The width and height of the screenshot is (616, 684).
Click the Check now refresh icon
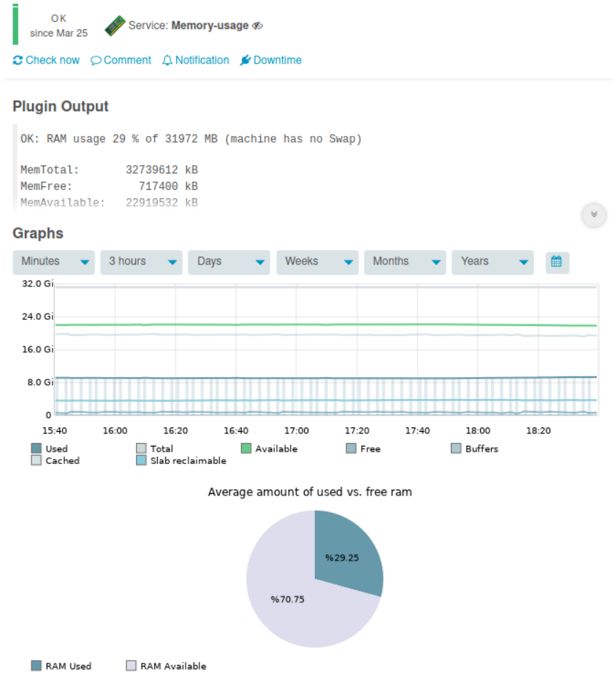click(x=18, y=60)
